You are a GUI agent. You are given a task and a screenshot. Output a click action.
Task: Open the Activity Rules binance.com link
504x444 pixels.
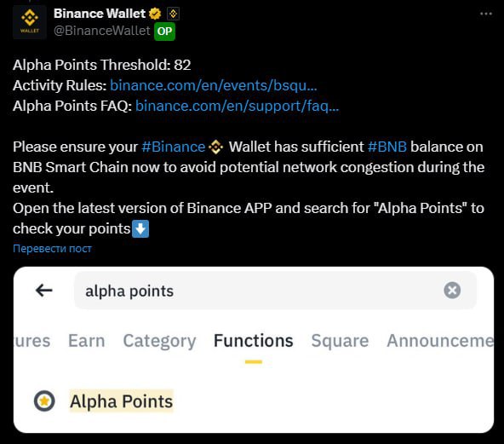point(214,85)
